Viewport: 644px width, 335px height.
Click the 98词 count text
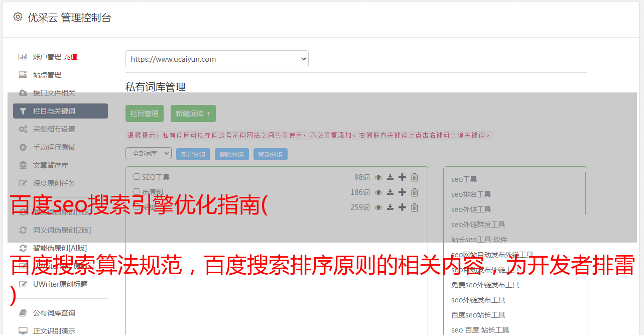point(362,177)
